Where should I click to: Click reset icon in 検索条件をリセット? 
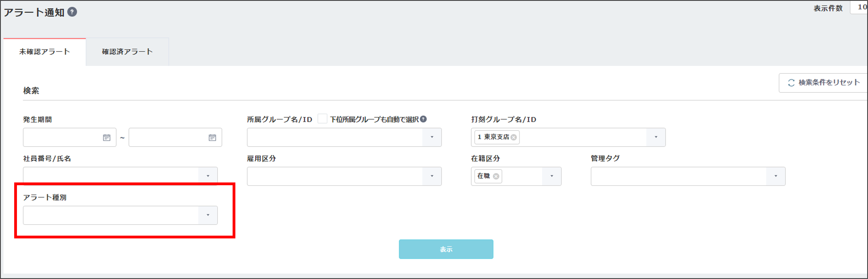click(x=791, y=83)
